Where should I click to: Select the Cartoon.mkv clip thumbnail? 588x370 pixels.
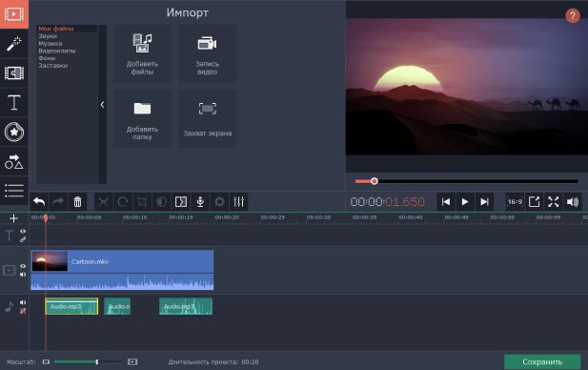pos(50,261)
